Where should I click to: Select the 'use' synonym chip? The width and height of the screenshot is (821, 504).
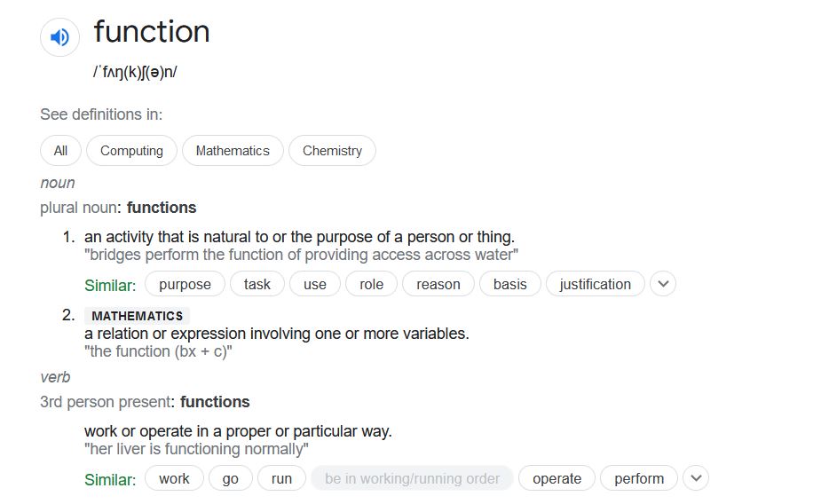pyautogui.click(x=315, y=284)
